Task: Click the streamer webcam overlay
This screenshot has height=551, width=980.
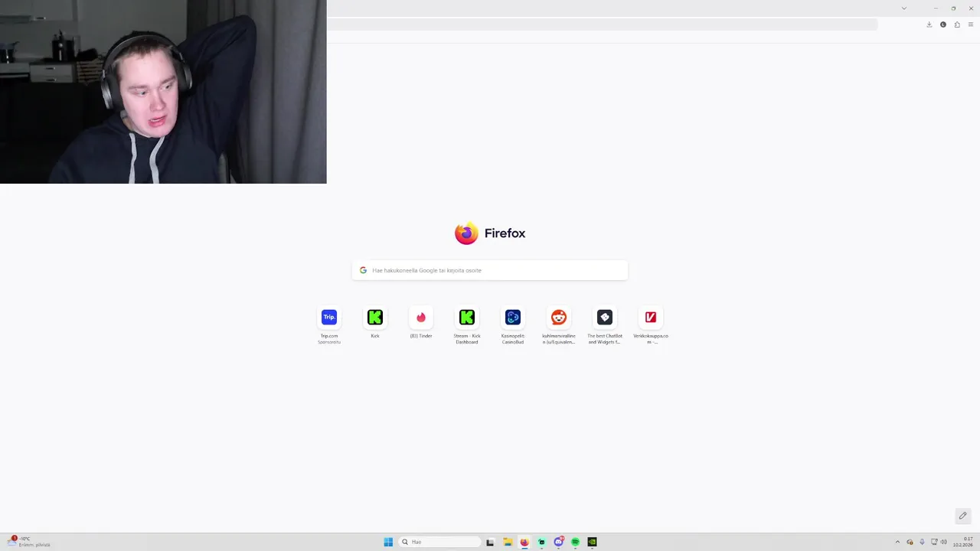Action: [163, 92]
